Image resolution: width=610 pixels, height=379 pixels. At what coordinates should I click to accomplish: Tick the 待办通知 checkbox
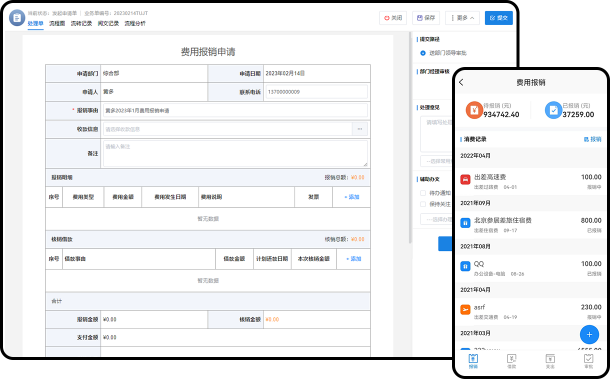pyautogui.click(x=423, y=193)
